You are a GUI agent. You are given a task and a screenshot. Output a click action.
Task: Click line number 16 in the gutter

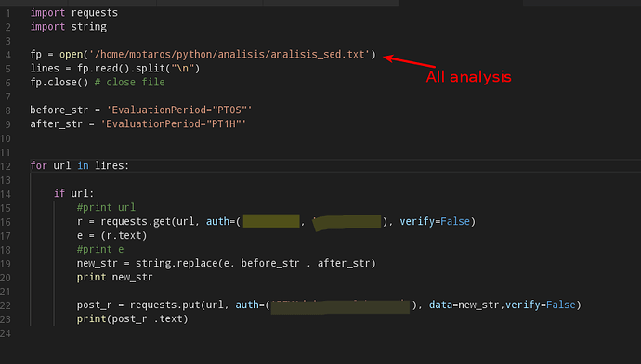[6, 222]
